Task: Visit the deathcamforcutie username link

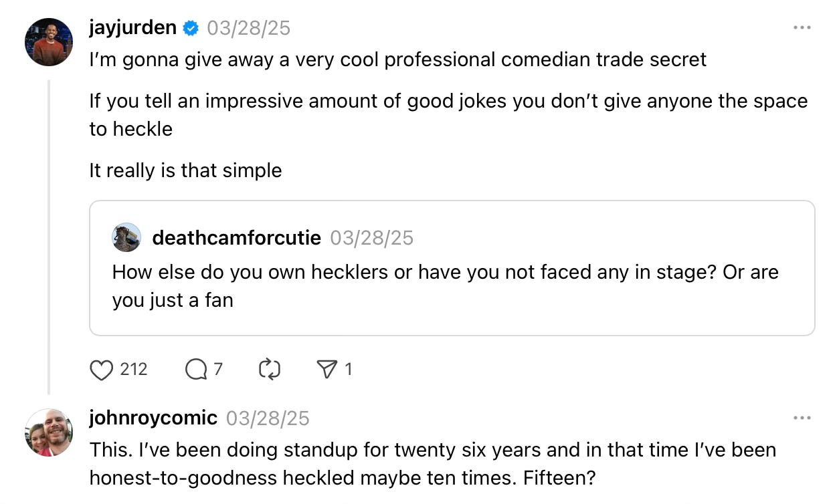Action: click(x=236, y=238)
